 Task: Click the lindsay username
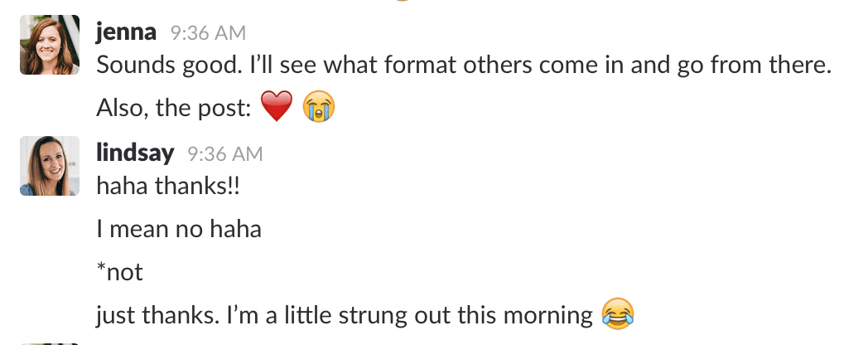coord(136,153)
